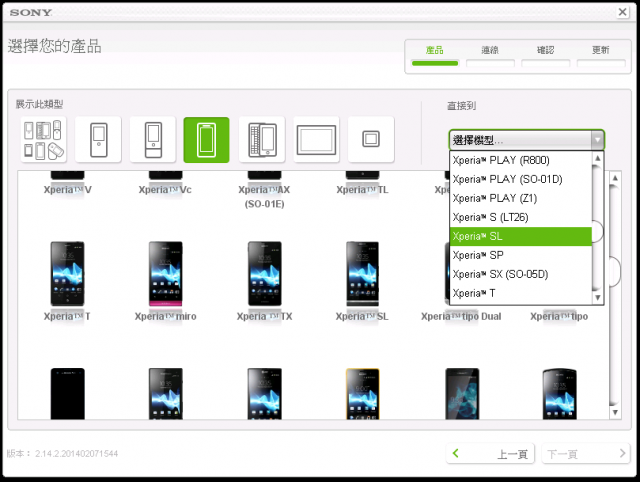Click the Xperia AX (SO-01E) label
The width and height of the screenshot is (640, 482).
(x=264, y=197)
